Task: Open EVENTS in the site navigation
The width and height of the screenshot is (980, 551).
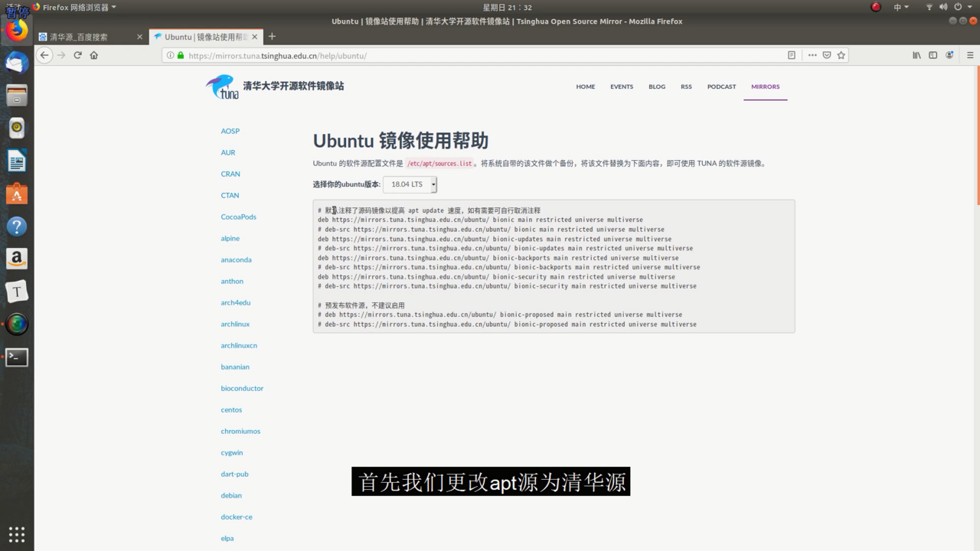Action: point(622,86)
